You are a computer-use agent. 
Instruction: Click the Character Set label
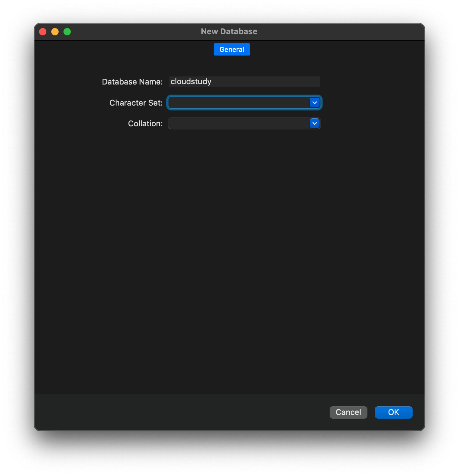coord(136,103)
